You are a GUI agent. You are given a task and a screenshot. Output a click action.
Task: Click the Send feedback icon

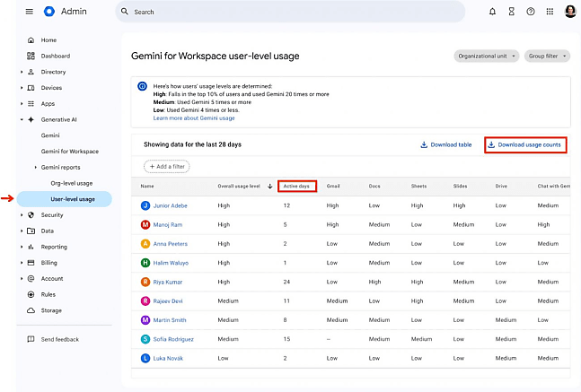point(31,339)
